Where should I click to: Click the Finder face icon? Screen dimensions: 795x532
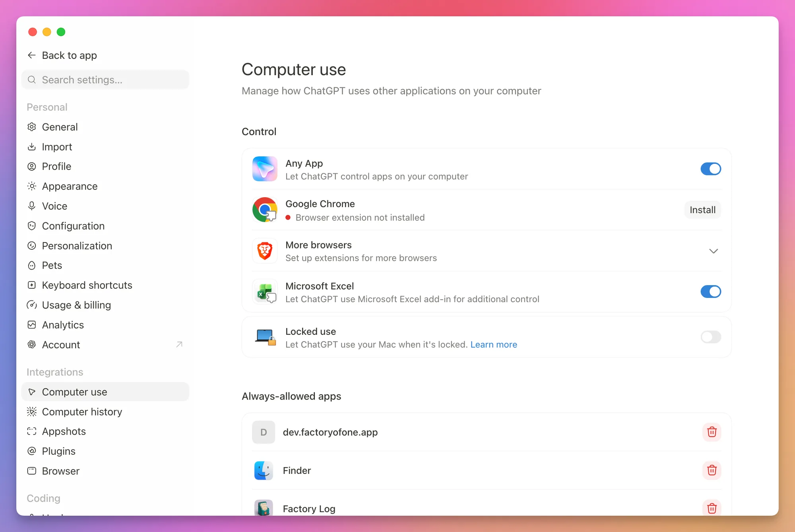click(264, 470)
